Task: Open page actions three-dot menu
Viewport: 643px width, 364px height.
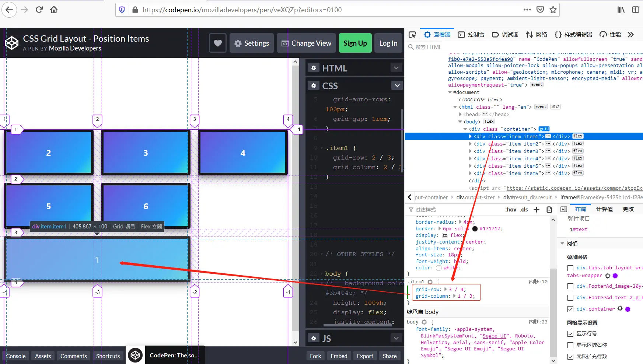Action: coord(527,10)
